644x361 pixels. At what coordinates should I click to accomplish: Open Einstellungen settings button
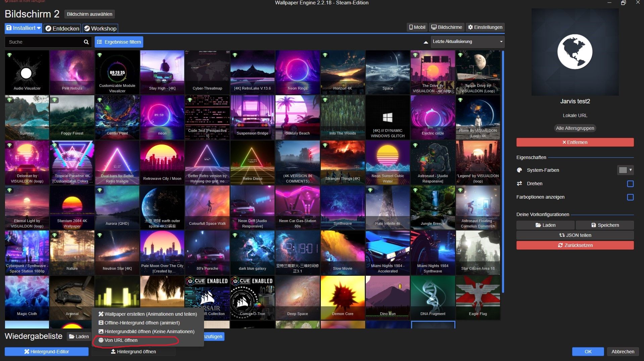[485, 27]
